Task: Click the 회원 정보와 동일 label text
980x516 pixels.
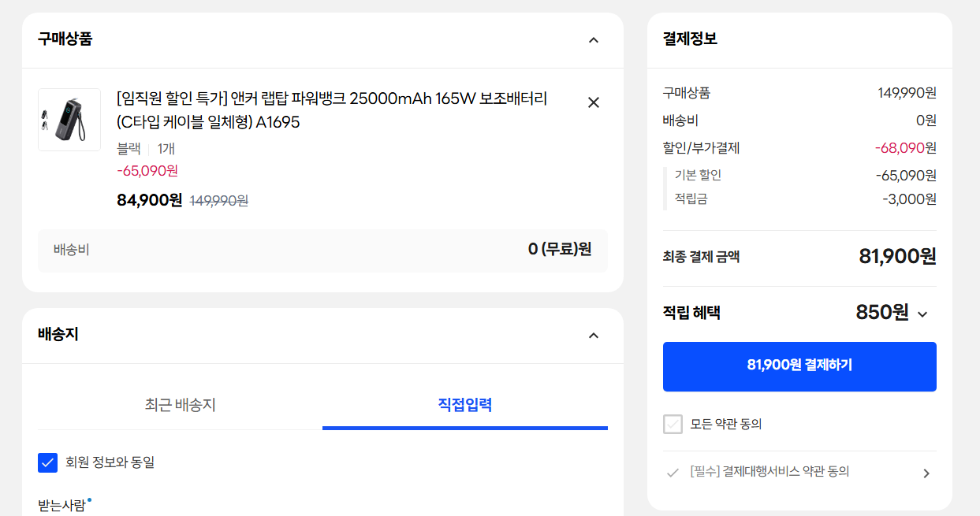Action: click(x=110, y=462)
